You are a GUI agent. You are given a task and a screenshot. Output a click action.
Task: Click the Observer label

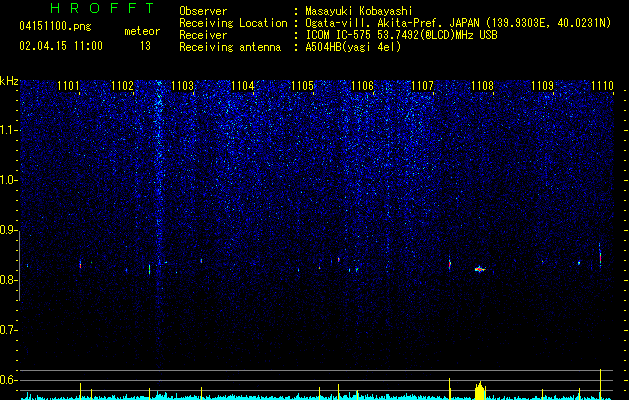[x=203, y=11]
